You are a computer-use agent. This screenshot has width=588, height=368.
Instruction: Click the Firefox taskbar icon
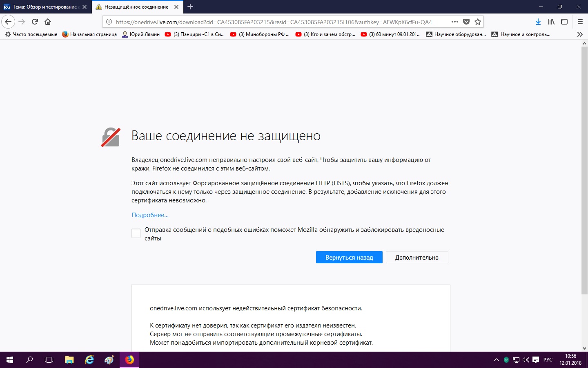129,360
